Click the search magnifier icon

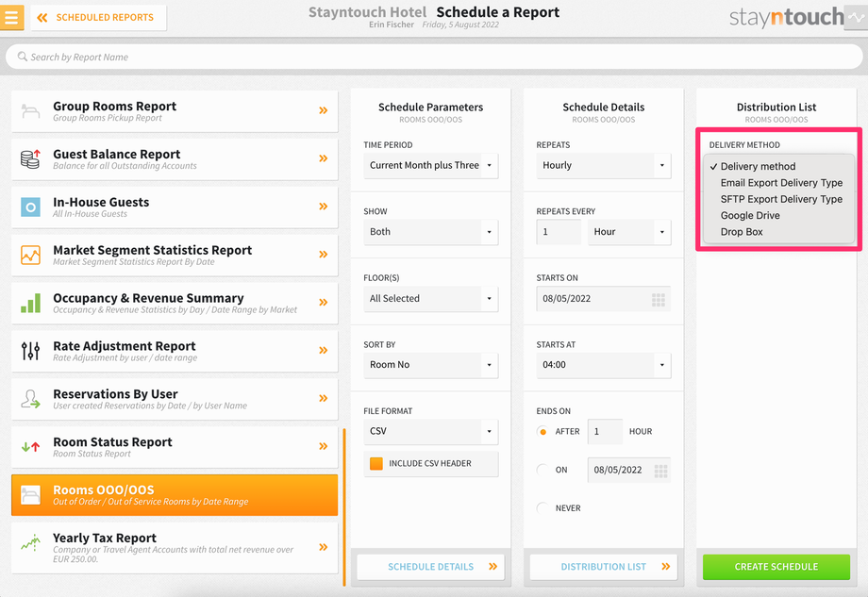click(x=22, y=57)
